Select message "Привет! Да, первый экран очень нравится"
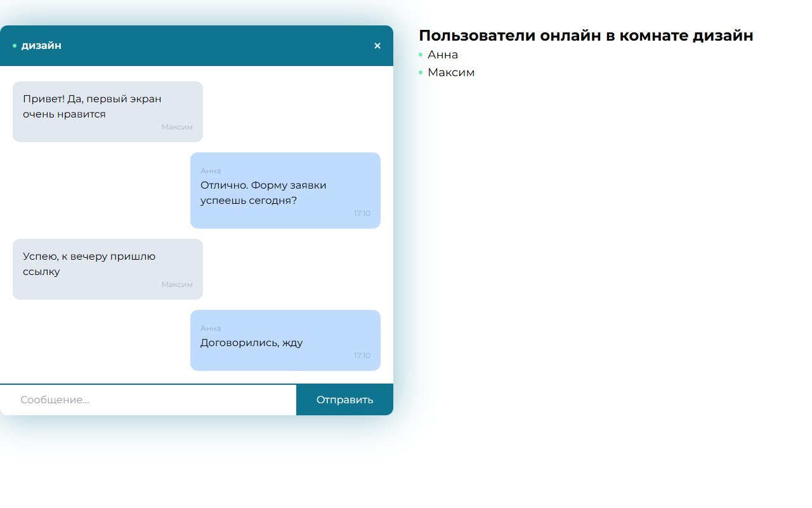 [x=108, y=112]
